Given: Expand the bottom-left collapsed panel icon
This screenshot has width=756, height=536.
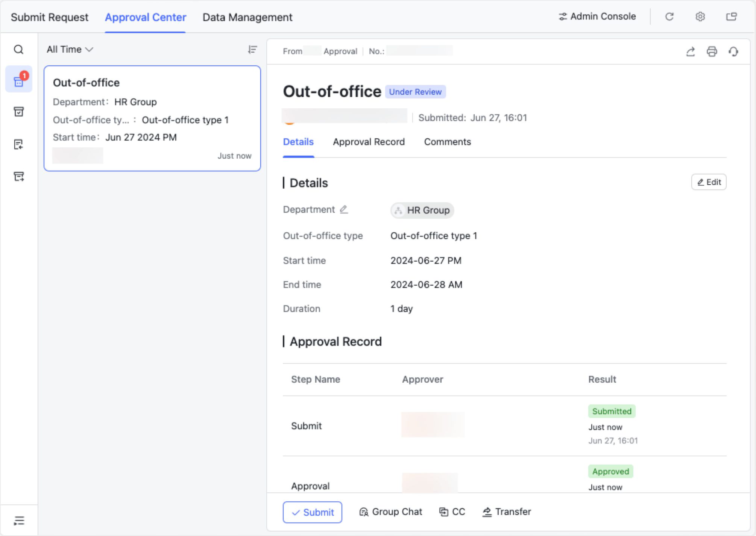Looking at the screenshot, I should 19,520.
